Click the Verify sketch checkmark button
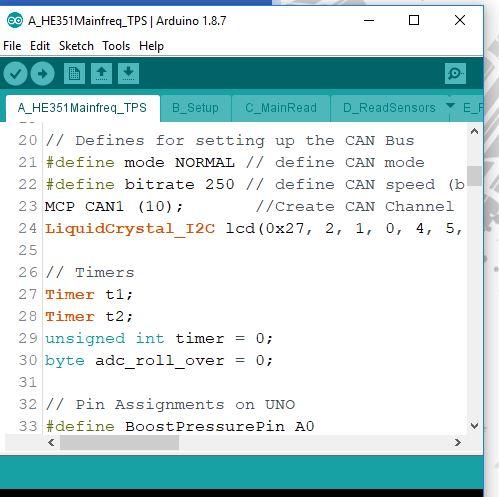The image size is (499, 497). click(x=15, y=74)
